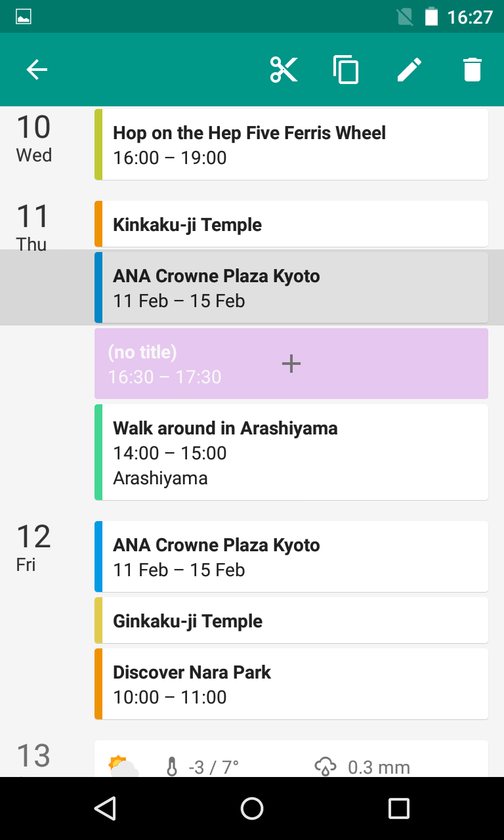Tap the Android Home navigation button

(252, 808)
